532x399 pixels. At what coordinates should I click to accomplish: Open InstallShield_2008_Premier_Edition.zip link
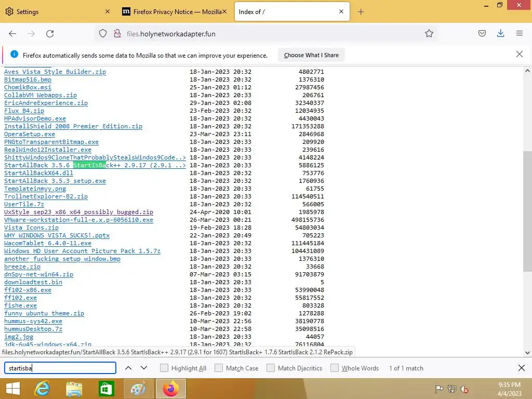click(73, 126)
